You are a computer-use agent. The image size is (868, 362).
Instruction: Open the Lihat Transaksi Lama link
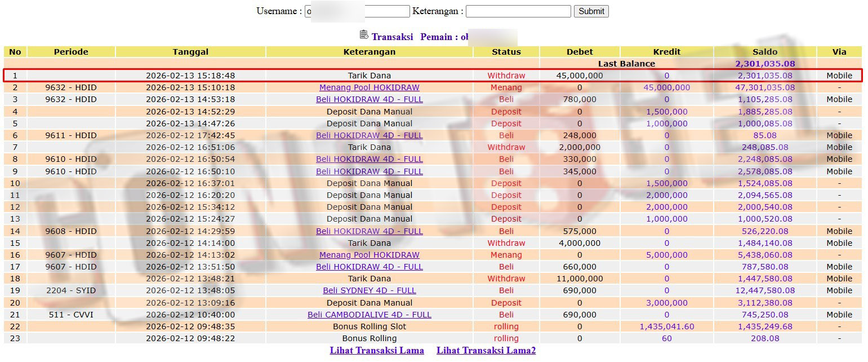[376, 351]
